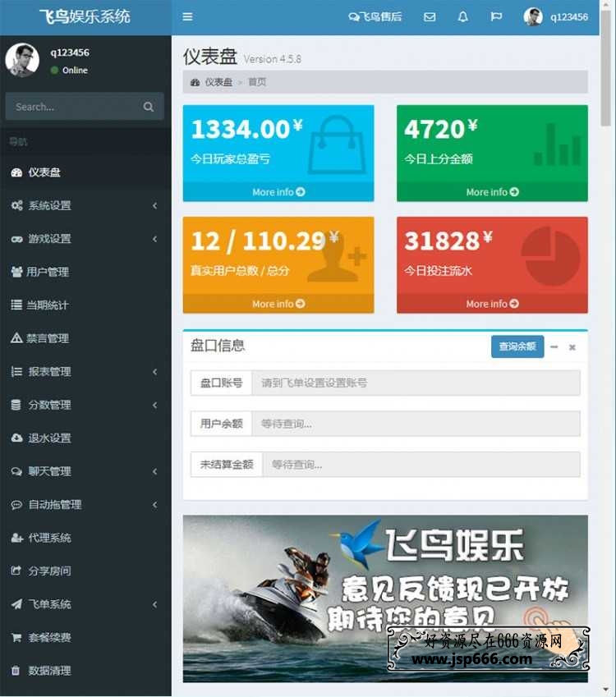Expand the 飞单系统 sidebar menu
Viewport: 616px width, 697px height.
tap(85, 604)
